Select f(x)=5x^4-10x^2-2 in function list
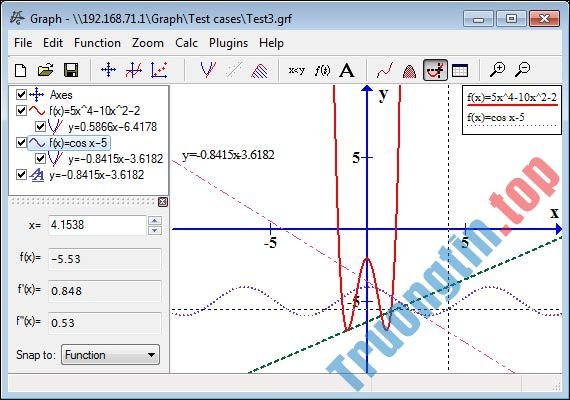This screenshot has width=570, height=400. (x=95, y=111)
